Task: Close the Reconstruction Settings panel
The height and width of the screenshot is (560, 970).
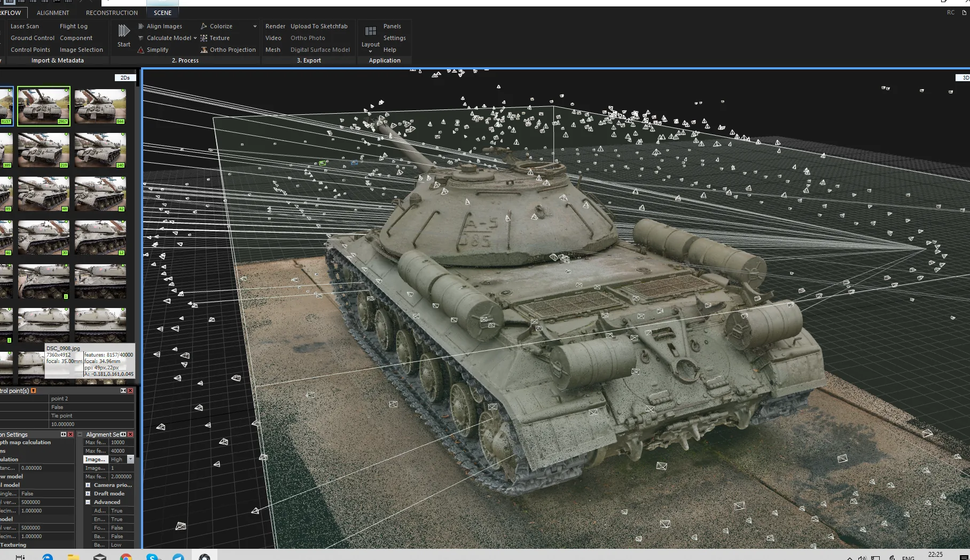Action: click(x=71, y=435)
